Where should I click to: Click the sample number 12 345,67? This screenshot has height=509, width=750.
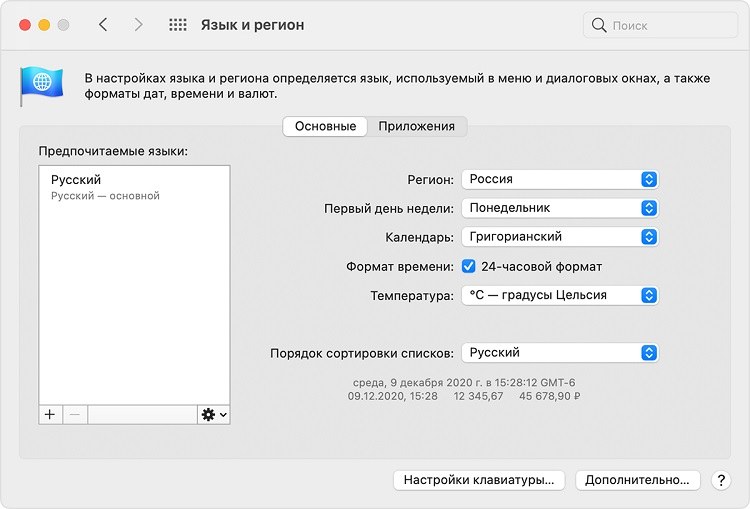(x=478, y=396)
